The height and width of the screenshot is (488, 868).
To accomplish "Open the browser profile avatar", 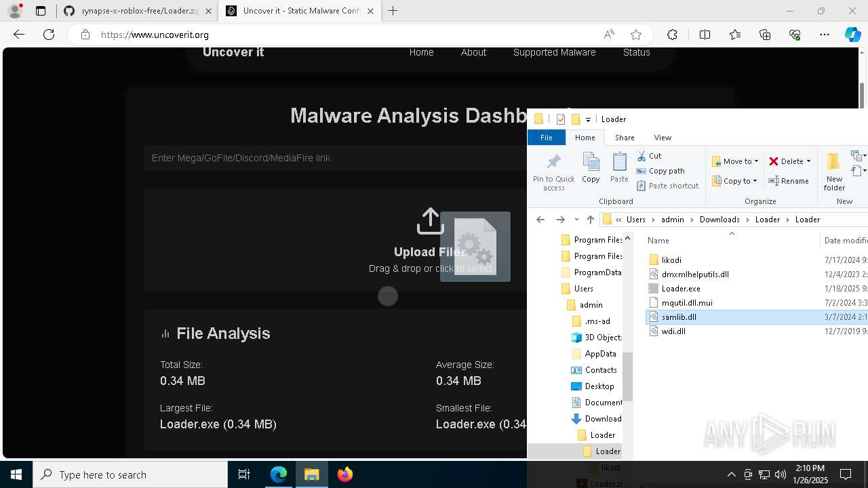I will click(15, 11).
